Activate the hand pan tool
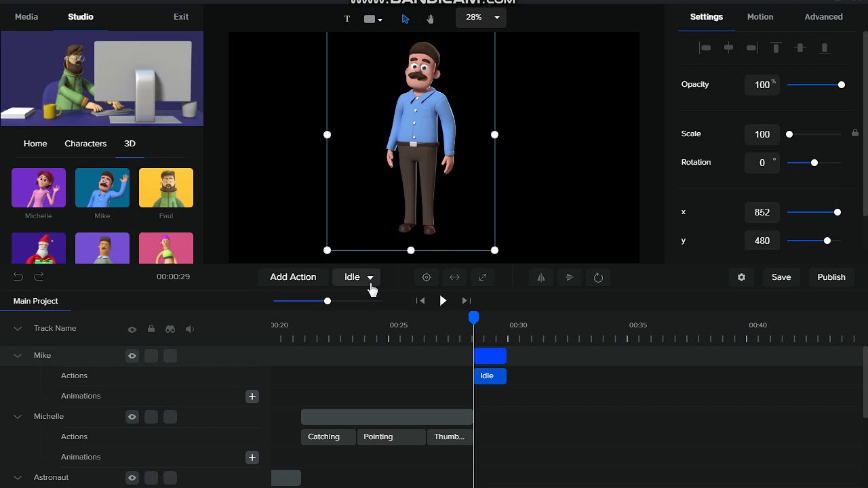The width and height of the screenshot is (868, 488). (x=430, y=19)
